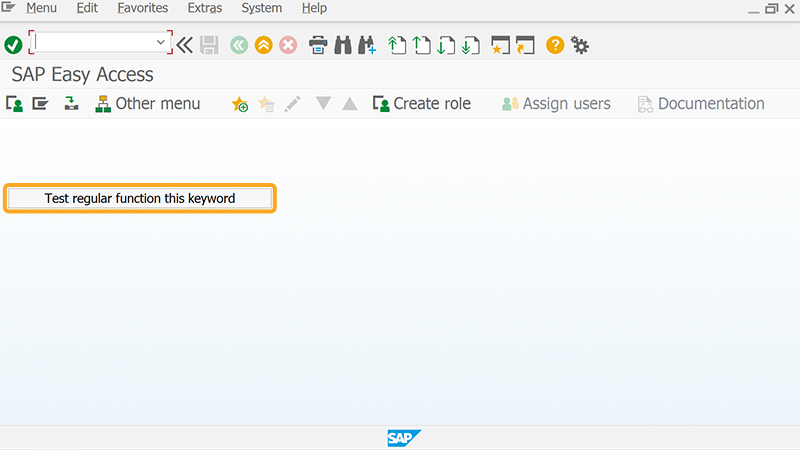Open Customize Local Layout gear icon
Viewport: 800px width, 450px height.
pos(580,45)
